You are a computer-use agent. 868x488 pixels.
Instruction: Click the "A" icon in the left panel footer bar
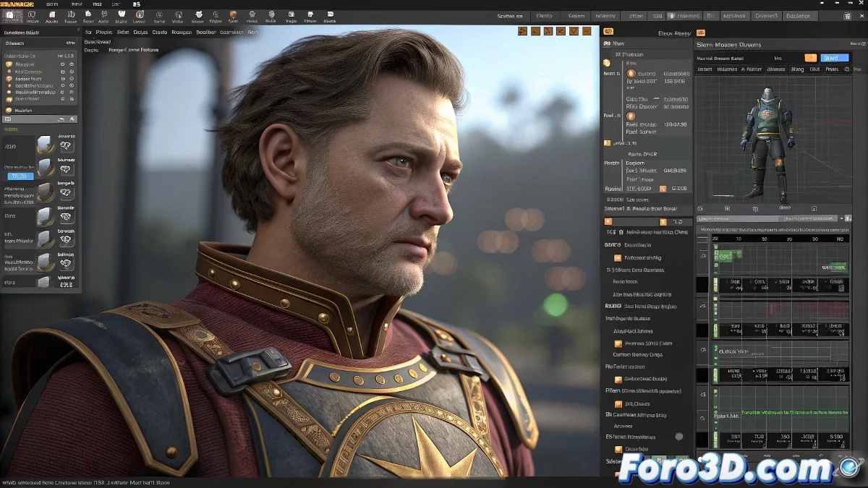tap(73, 119)
